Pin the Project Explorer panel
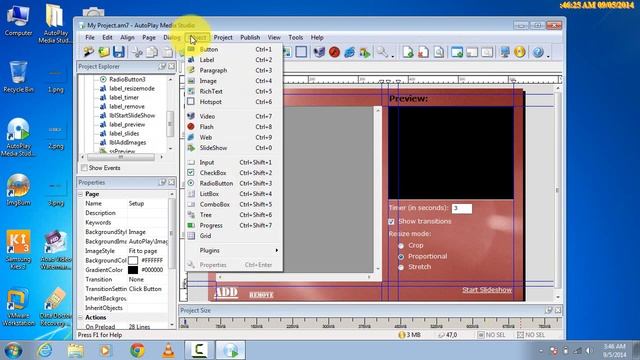 162,66
